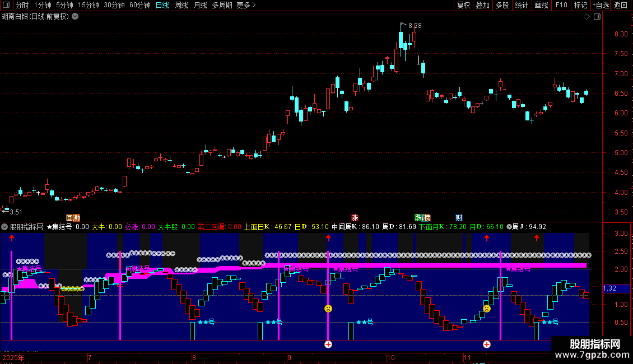Switch to the 周线 weekly period tab
The image size is (633, 364).
[x=181, y=5]
